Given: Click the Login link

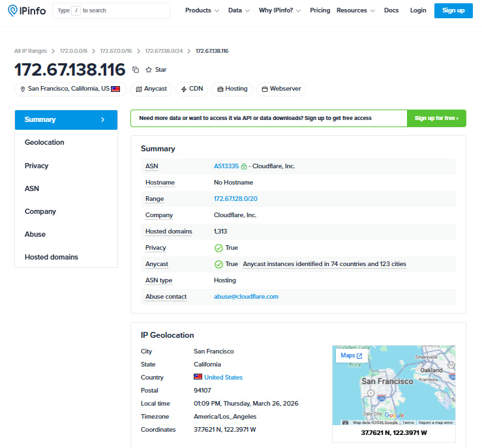Looking at the screenshot, I should (418, 10).
